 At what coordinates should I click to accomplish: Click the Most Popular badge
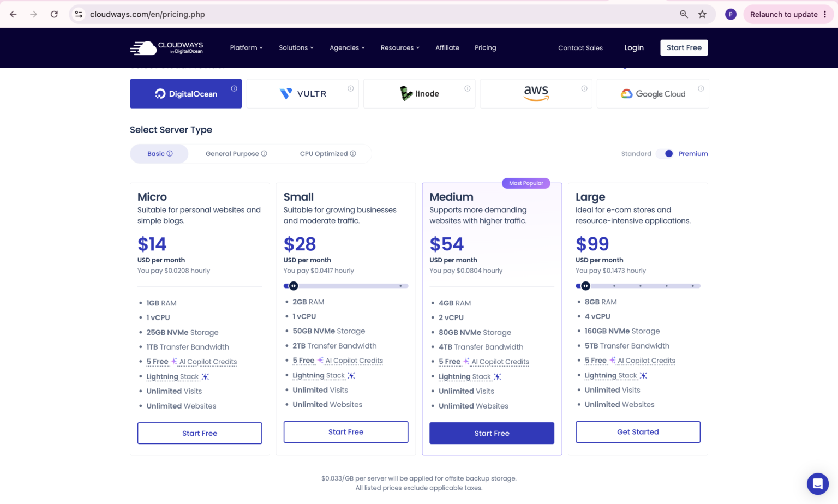(526, 183)
